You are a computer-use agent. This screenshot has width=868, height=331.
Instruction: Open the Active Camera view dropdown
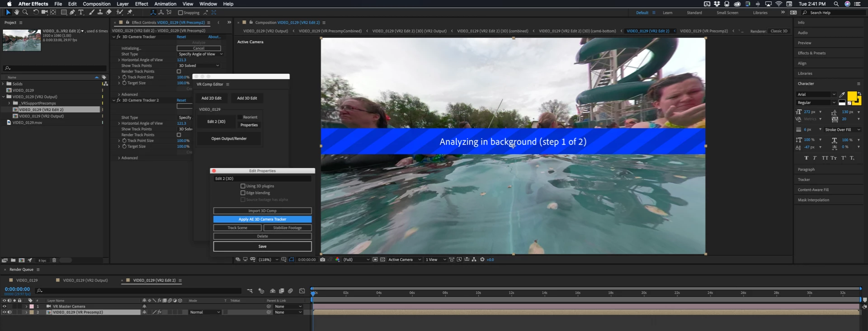405,260
